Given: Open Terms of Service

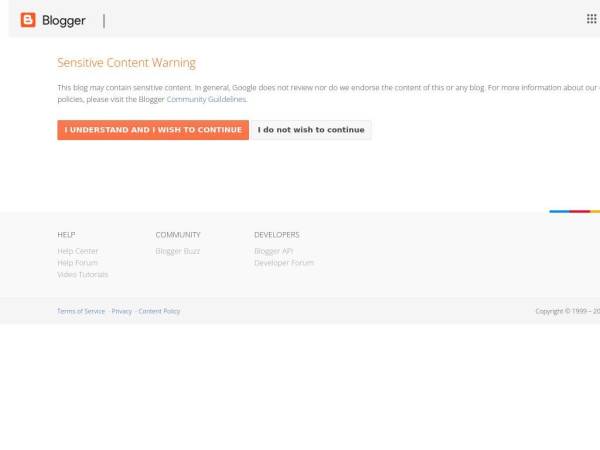Looking at the screenshot, I should point(81,311).
